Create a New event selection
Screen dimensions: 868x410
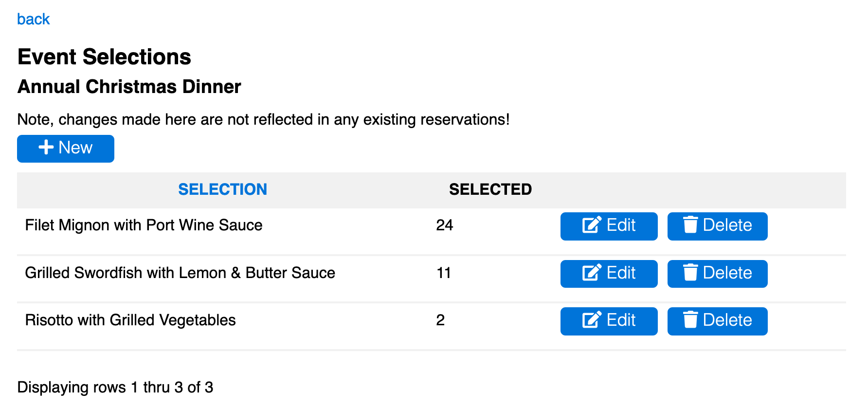coord(66,149)
